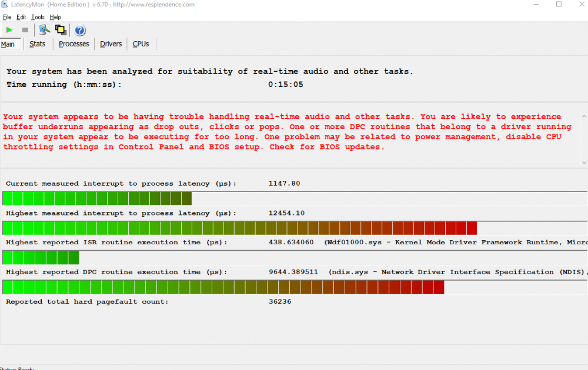The height and width of the screenshot is (370, 588).
Task: Click the warning text scrollbar down arrow
Action: [x=584, y=163]
